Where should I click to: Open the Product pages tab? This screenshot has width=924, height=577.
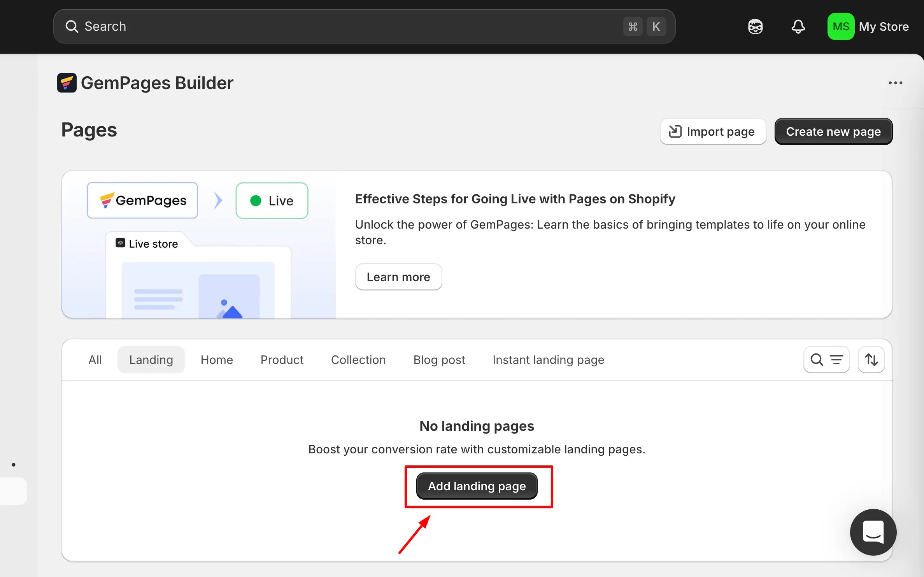point(282,360)
